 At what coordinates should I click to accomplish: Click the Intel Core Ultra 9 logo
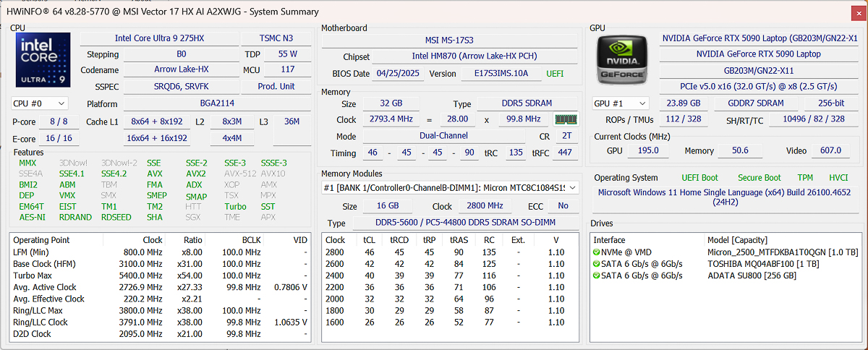[x=44, y=61]
